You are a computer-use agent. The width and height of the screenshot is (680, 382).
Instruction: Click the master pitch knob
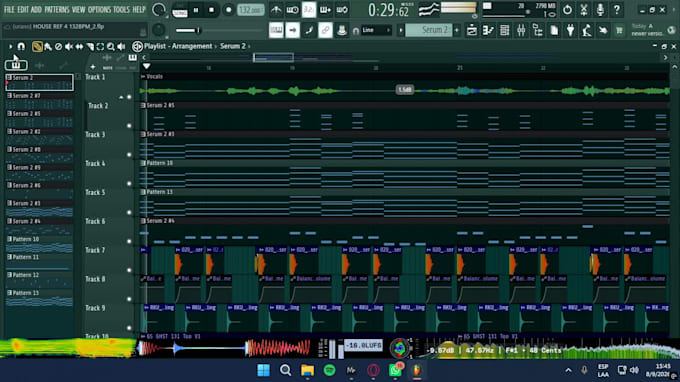click(159, 29)
